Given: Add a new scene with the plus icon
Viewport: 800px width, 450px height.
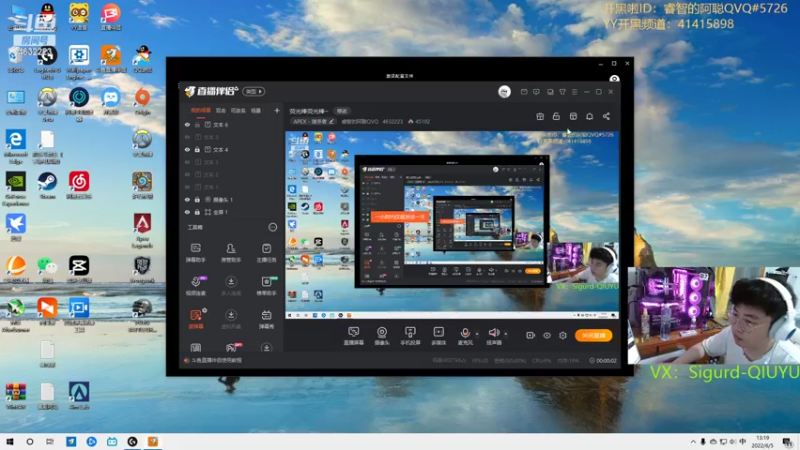Looking at the screenshot, I should pos(277,110).
